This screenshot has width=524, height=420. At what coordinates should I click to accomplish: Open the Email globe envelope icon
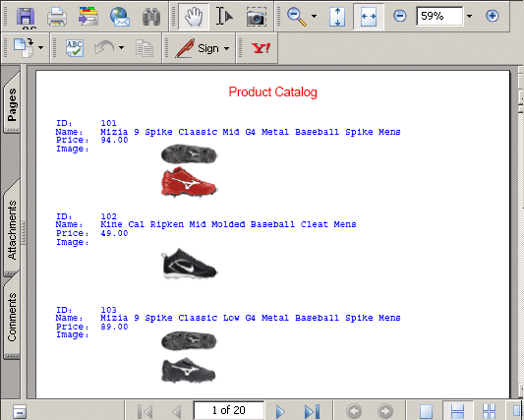point(120,16)
